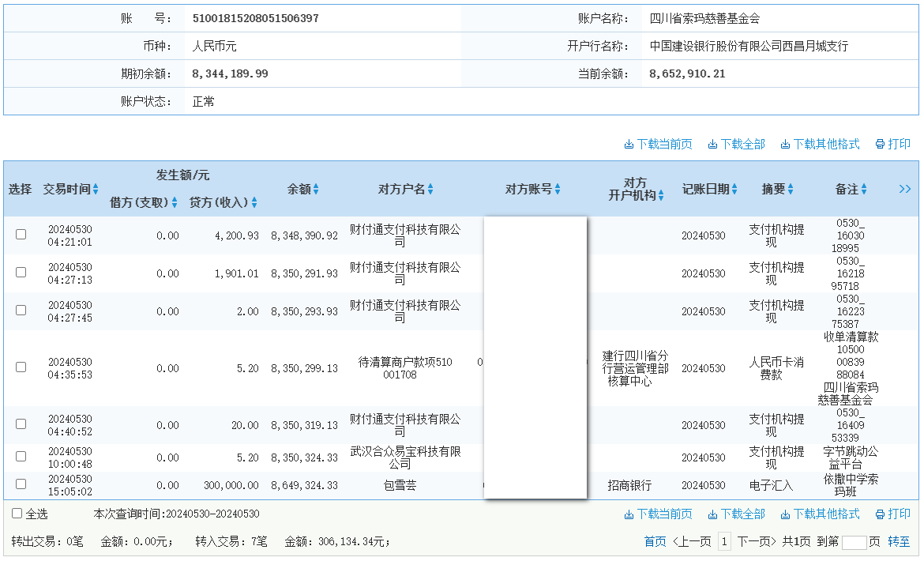Click the 依撒中学索玛班 remark cell

click(x=851, y=486)
